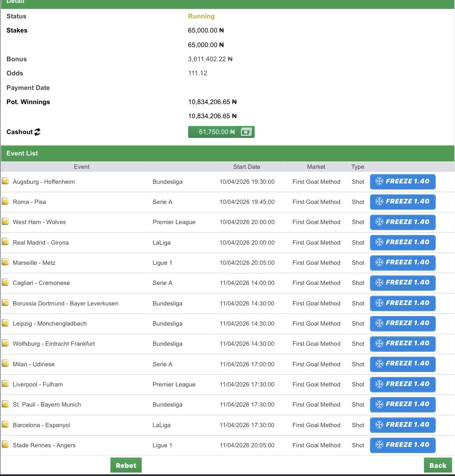
Task: Click yellow status icon for Augsburg - Hoffenheim
Action: click(x=5, y=181)
